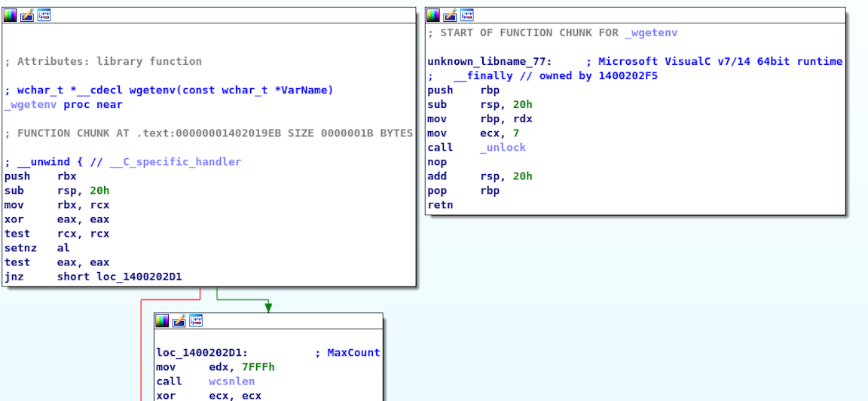The image size is (868, 401).
Task: Open node color picker in _wgetenv proc node
Action: coord(10,16)
